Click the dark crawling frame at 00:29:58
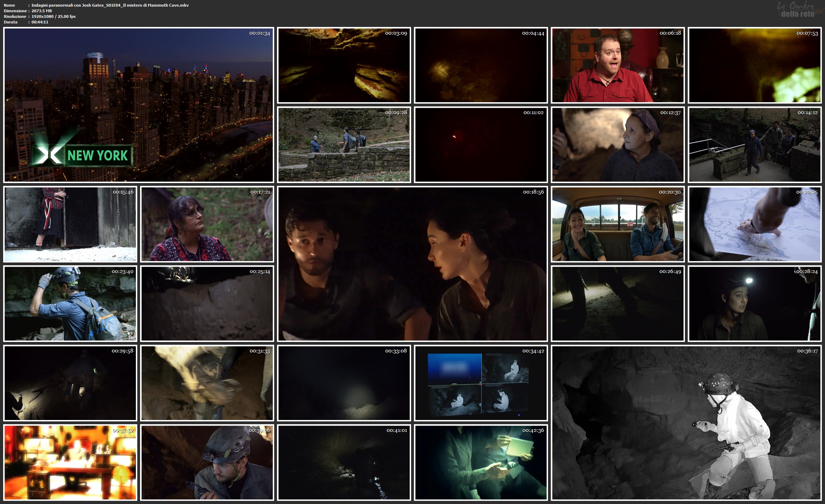The image size is (825, 504). [x=70, y=383]
